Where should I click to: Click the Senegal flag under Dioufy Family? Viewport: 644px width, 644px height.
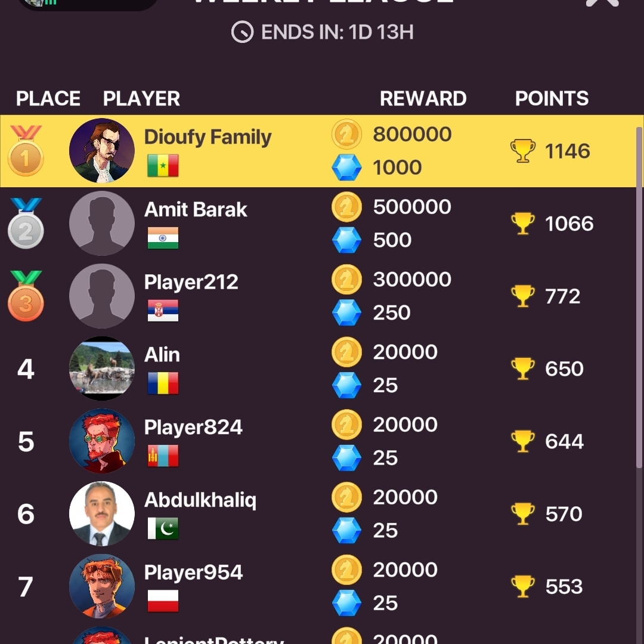[x=163, y=166]
